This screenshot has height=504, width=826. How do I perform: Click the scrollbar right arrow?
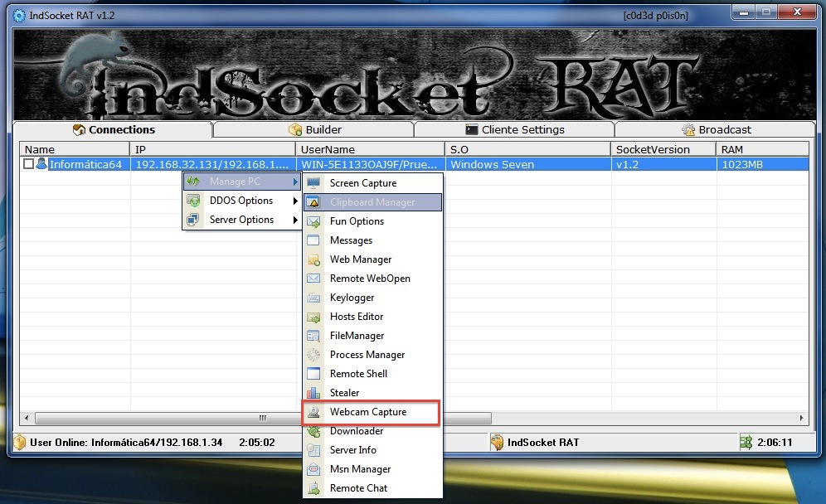pos(801,418)
